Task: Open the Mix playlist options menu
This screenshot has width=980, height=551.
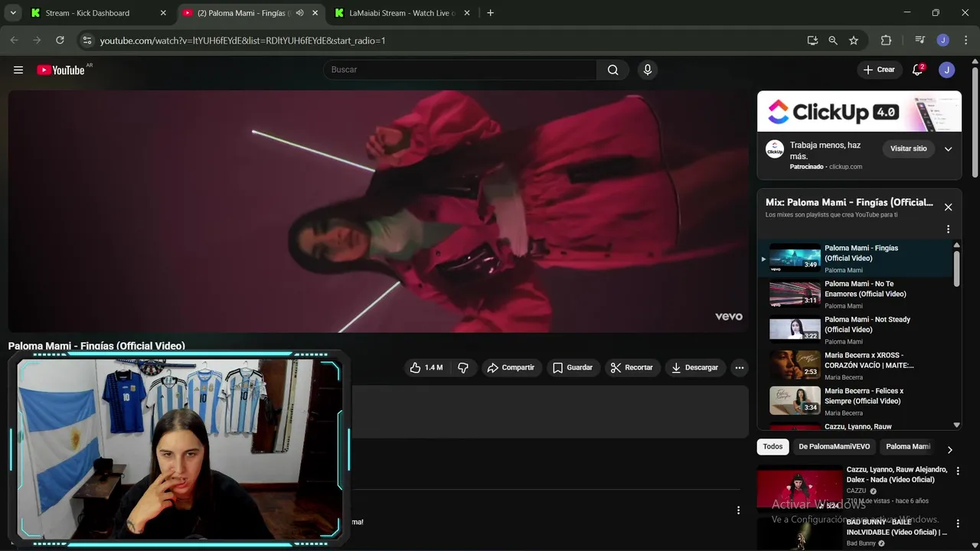Action: (948, 230)
